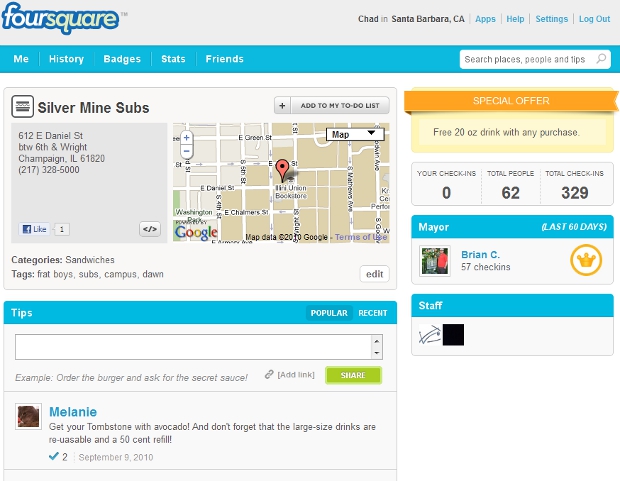This screenshot has height=481, width=620.
Task: Click the black staff avatar
Action: 453,335
